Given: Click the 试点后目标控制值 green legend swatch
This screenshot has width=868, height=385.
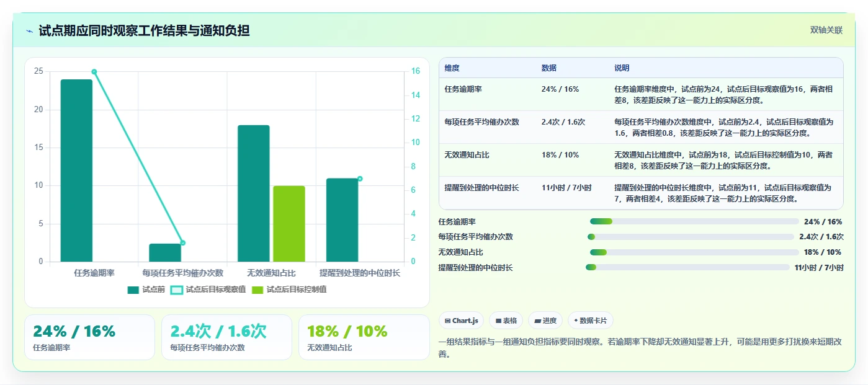Looking at the screenshot, I should pos(257,290).
